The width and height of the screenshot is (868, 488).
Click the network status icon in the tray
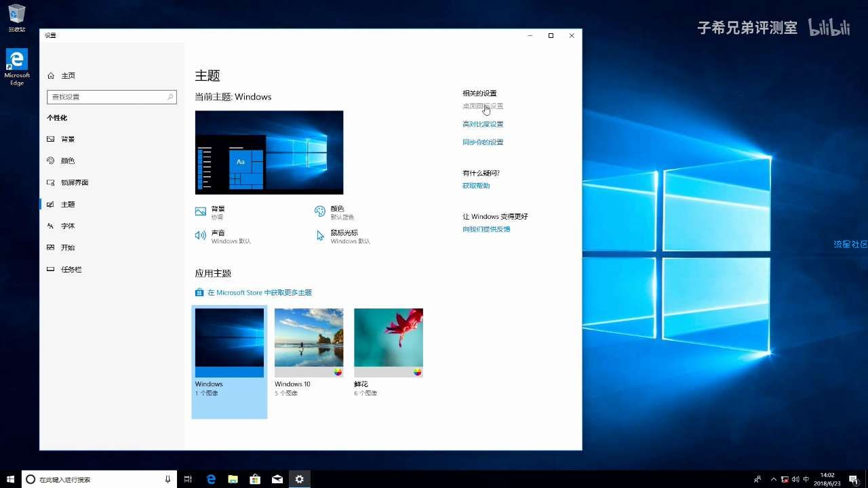point(785,479)
